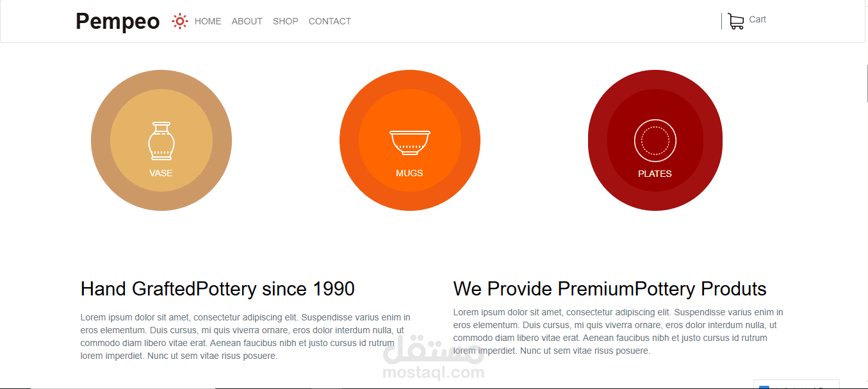This screenshot has width=868, height=389.
Task: Navigate to the SHOP menu item
Action: (x=285, y=21)
